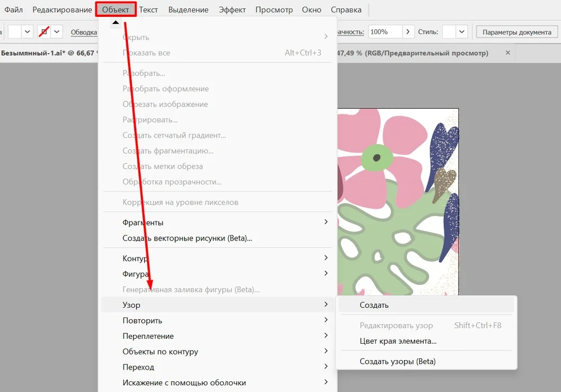This screenshot has height=392, width=561.
Task: Select Создать in the Узор submenu
Action: [375, 305]
